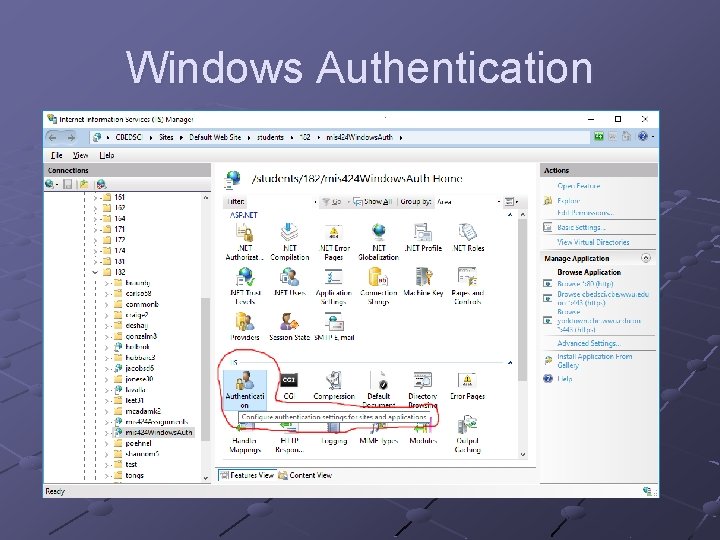The width and height of the screenshot is (720, 540).
Task: Click Open Feature action link
Action: [579, 186]
